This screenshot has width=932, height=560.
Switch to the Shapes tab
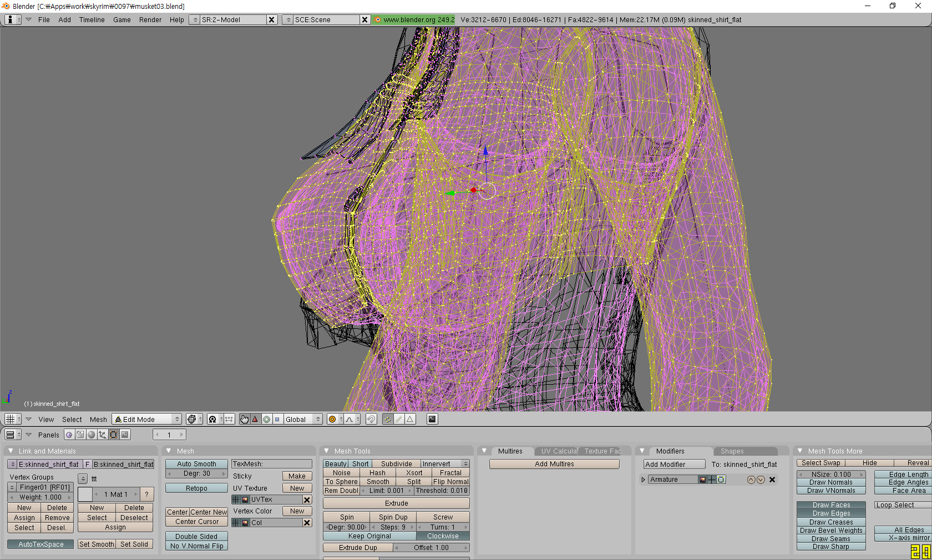point(745,451)
